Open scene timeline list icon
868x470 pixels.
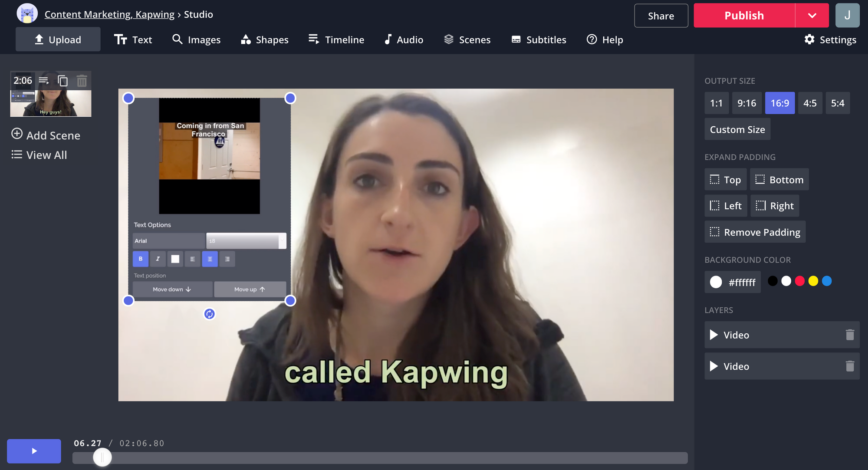[44, 81]
